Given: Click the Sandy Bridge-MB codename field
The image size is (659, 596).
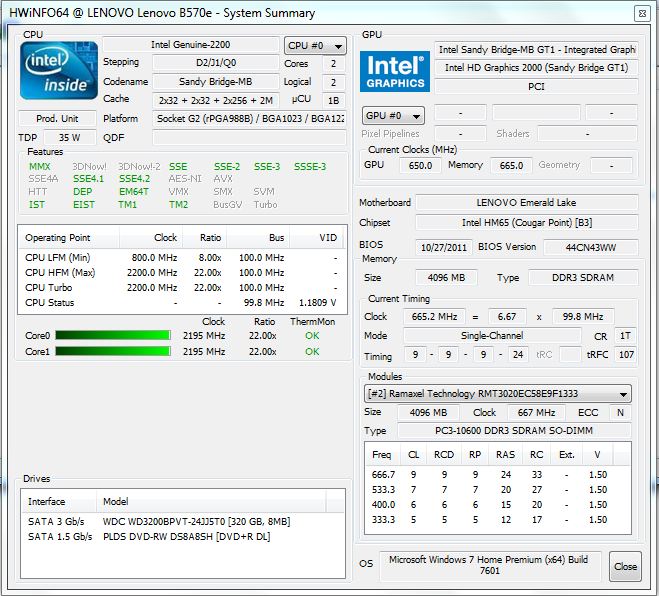Looking at the screenshot, I should pos(216,82).
